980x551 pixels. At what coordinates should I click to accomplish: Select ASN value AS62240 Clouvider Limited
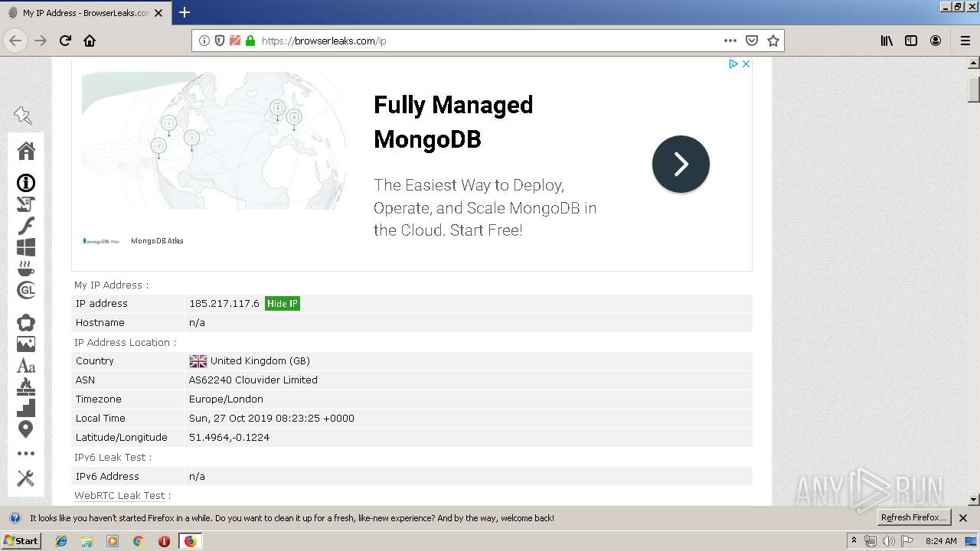(253, 380)
